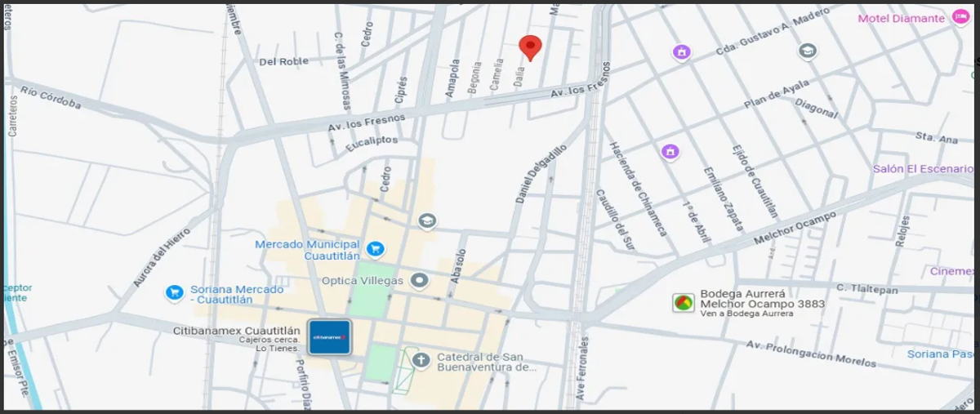Open the Motel Diamante text label
The height and width of the screenshot is (414, 980).
[901, 19]
